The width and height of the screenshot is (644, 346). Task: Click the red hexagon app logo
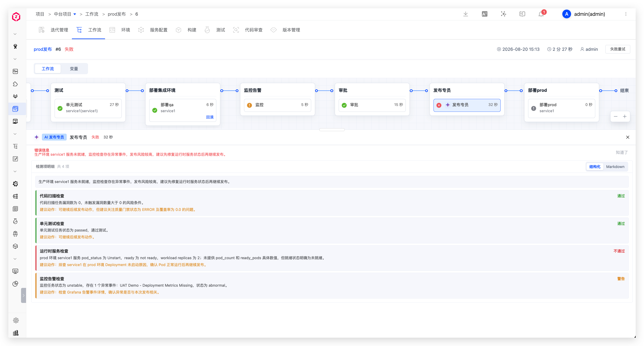point(16,17)
